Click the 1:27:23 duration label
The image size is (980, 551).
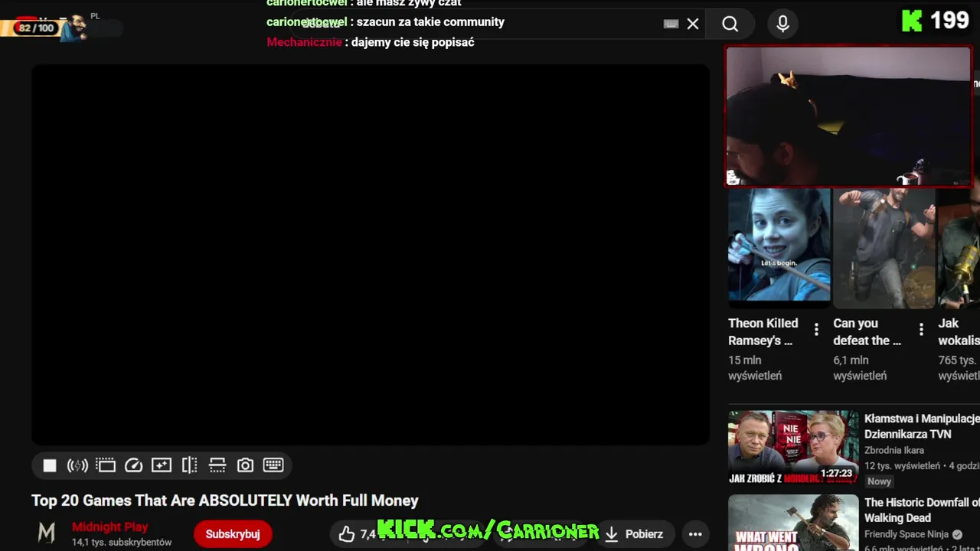point(836,474)
